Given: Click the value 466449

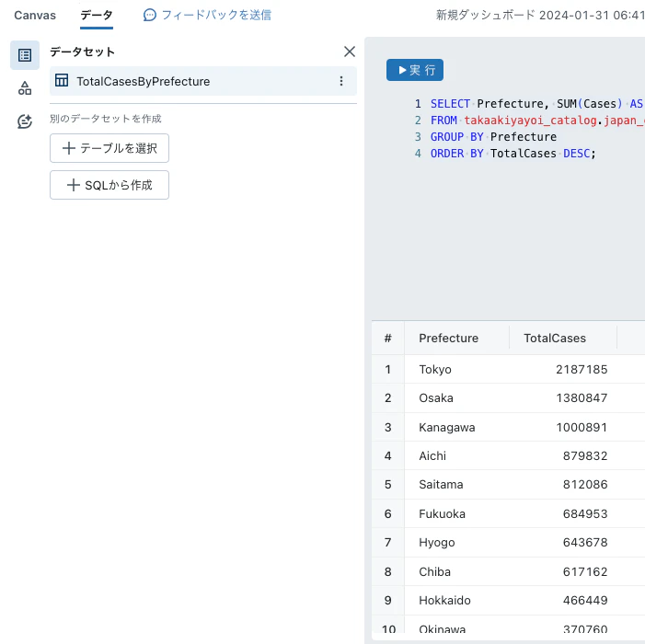Looking at the screenshot, I should tap(585, 601).
